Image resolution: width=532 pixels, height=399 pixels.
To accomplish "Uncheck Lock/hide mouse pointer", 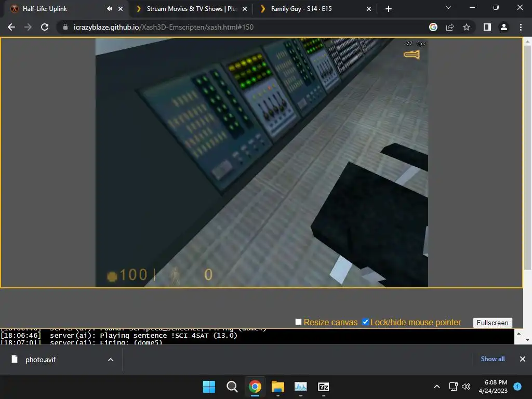I will (365, 322).
